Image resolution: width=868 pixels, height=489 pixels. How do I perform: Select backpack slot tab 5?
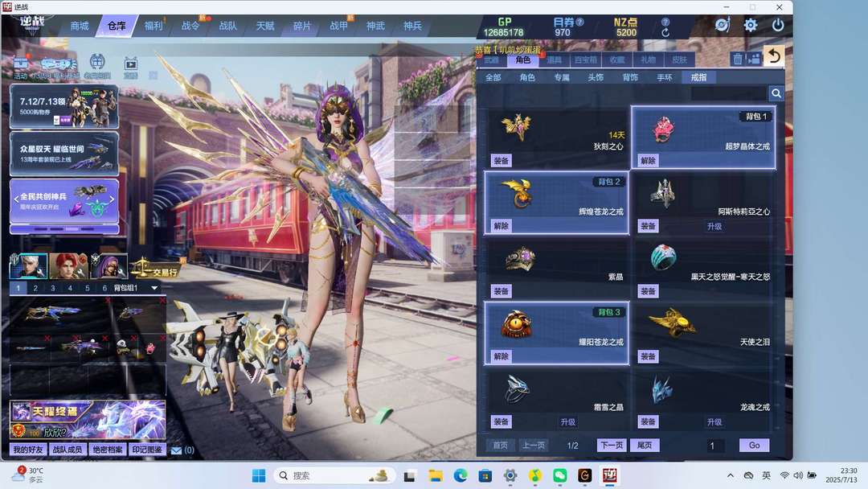87,288
